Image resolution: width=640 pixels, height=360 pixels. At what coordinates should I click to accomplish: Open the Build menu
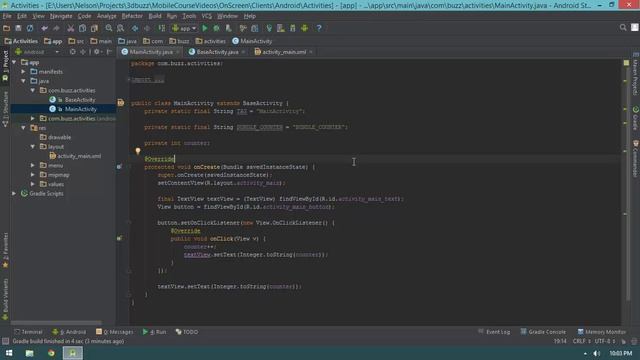[x=155, y=16]
